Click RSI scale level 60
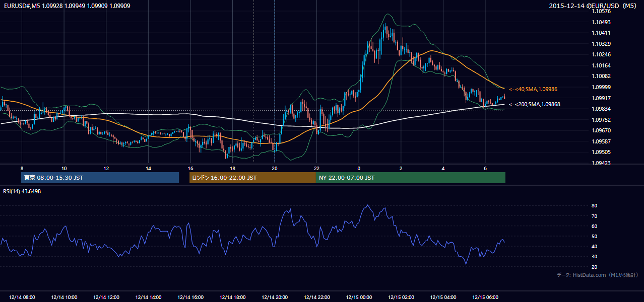Screen dimensions: 644x302 point(594,226)
